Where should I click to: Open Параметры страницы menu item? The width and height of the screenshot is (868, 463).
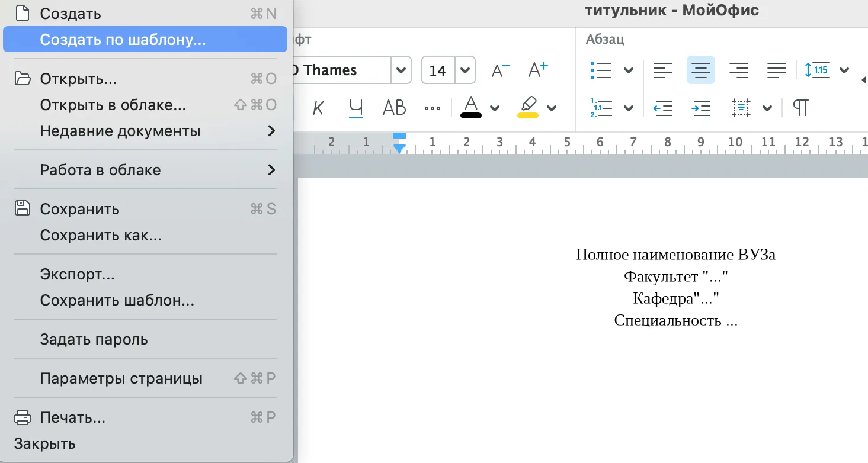click(145, 378)
